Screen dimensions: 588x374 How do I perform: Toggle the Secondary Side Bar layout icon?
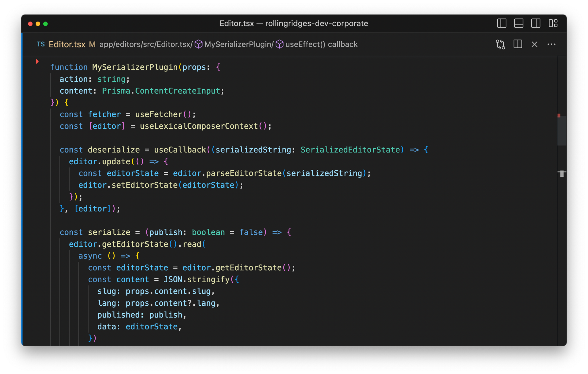pos(535,23)
